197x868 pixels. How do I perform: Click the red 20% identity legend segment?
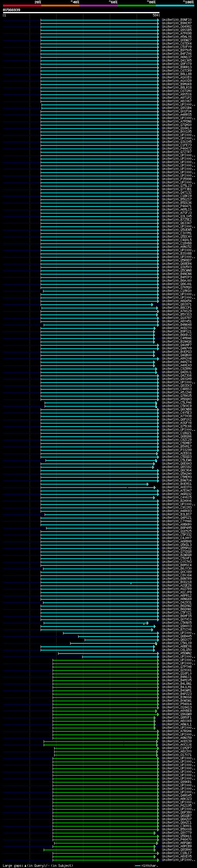tap(22, 6)
